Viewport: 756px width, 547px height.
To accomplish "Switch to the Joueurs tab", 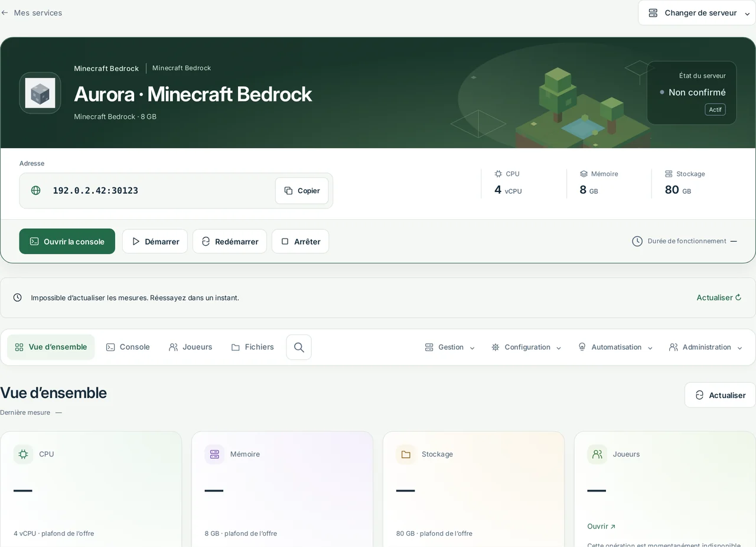I will coord(190,347).
